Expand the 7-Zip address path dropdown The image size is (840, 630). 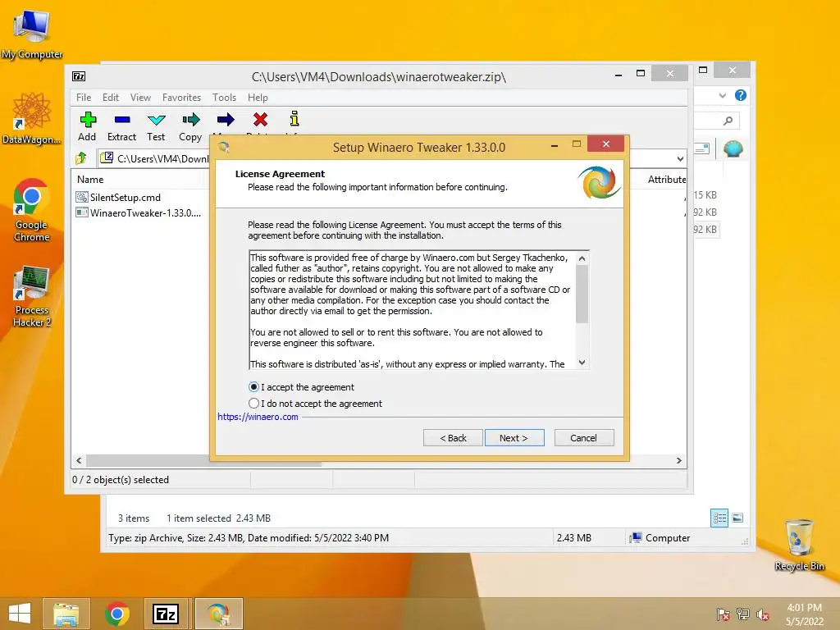pyautogui.click(x=680, y=158)
